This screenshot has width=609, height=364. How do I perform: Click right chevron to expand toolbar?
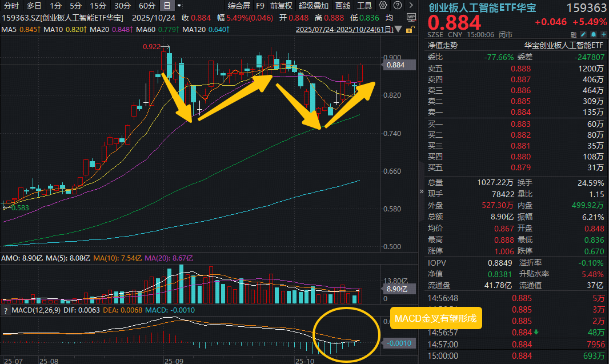411,5
